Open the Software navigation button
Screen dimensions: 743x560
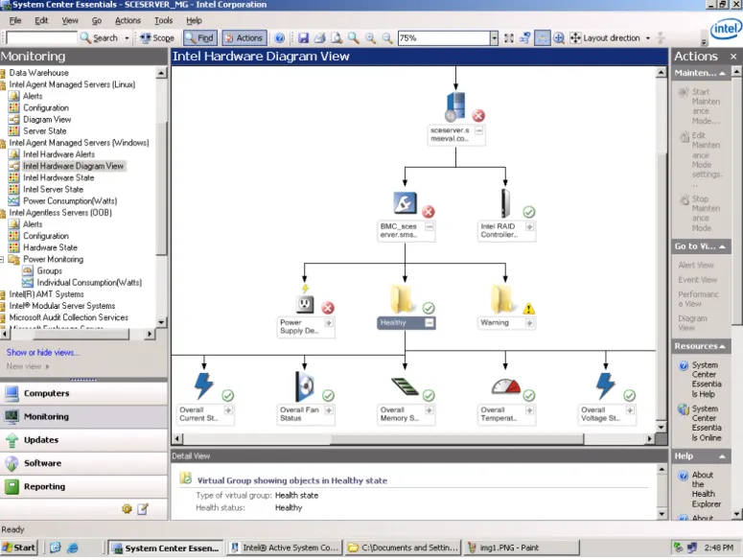coord(83,463)
